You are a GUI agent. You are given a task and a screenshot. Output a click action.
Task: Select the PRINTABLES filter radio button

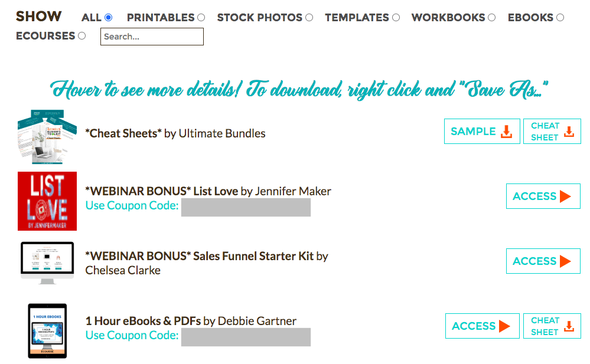point(201,17)
